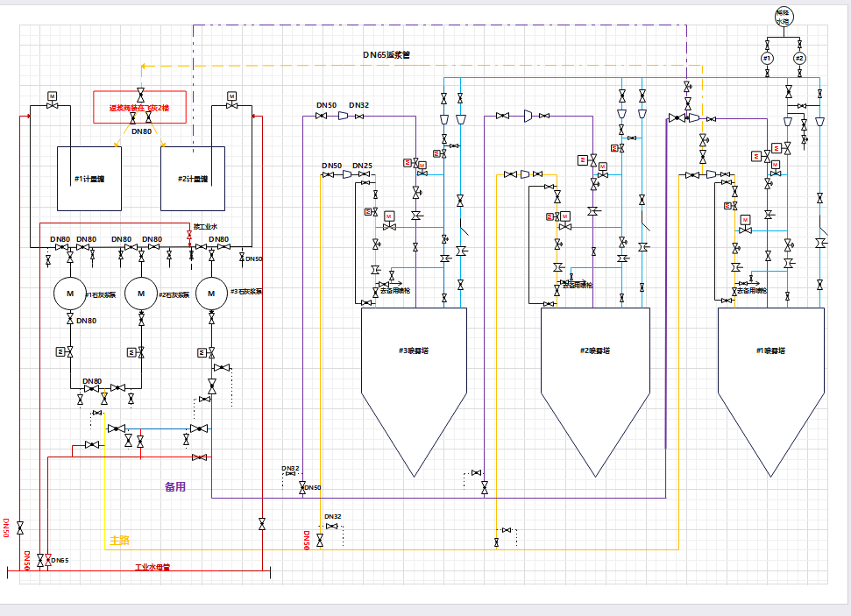This screenshot has height=616, width=851.
Task: Click the DN65返浆管 label
Action: (386, 55)
